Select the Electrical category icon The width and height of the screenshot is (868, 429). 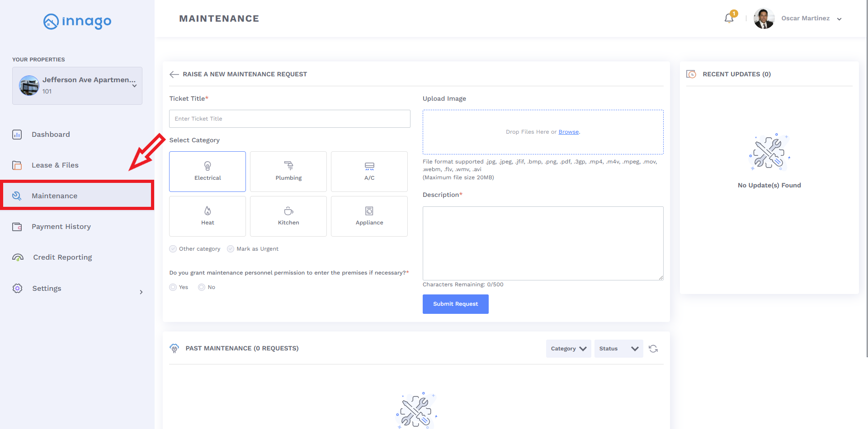pos(208,166)
